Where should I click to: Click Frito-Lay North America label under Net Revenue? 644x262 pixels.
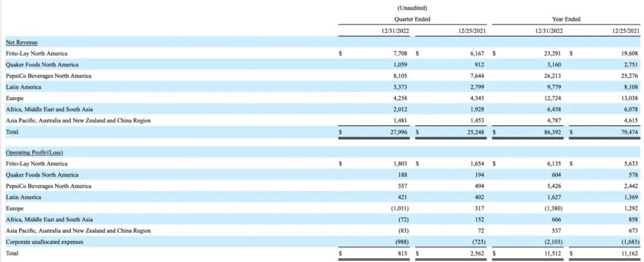36,54
